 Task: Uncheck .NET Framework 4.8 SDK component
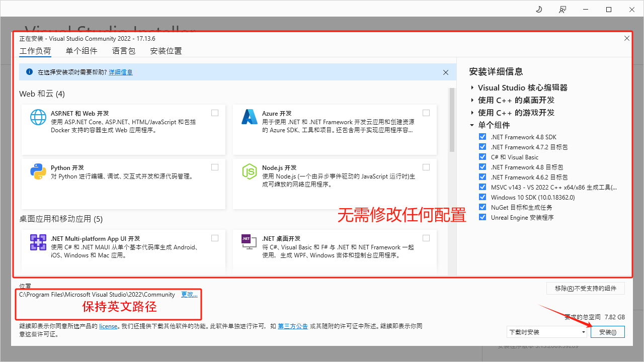(x=483, y=137)
